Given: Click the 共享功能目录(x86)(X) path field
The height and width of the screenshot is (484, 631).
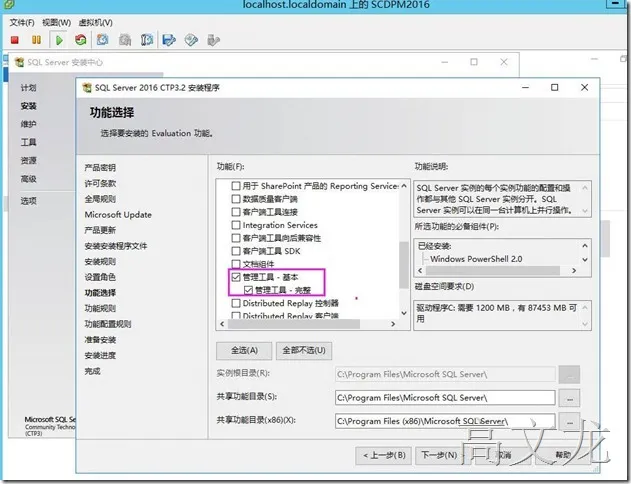Looking at the screenshot, I should click(x=445, y=421).
